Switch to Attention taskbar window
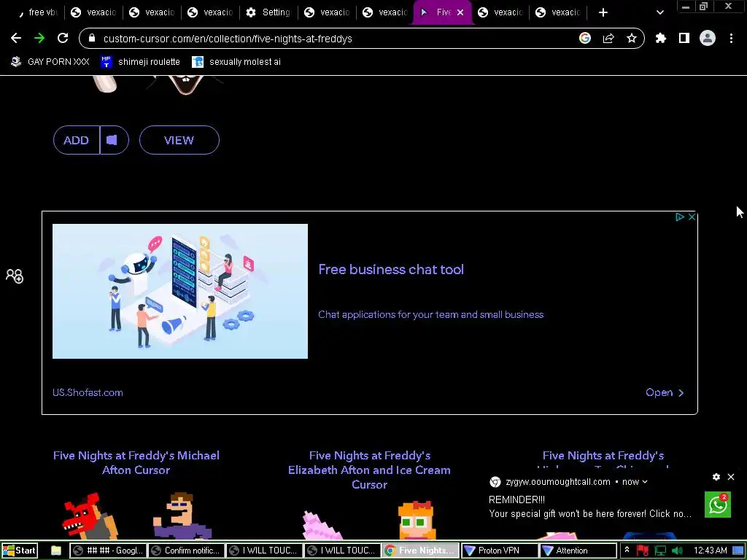This screenshot has width=747, height=560. click(x=578, y=551)
